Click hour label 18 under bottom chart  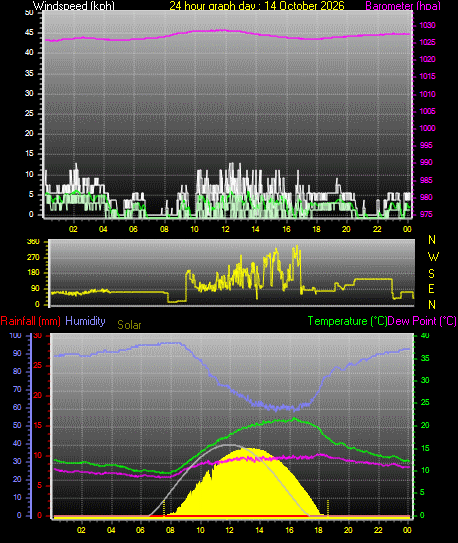[x=318, y=530]
